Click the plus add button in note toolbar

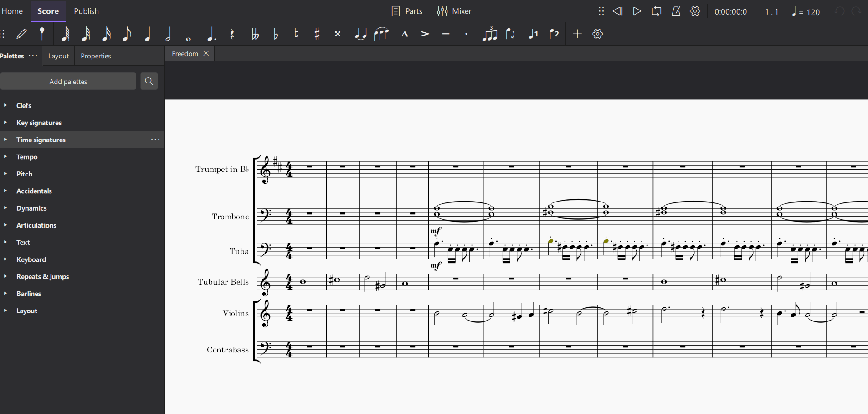577,34
